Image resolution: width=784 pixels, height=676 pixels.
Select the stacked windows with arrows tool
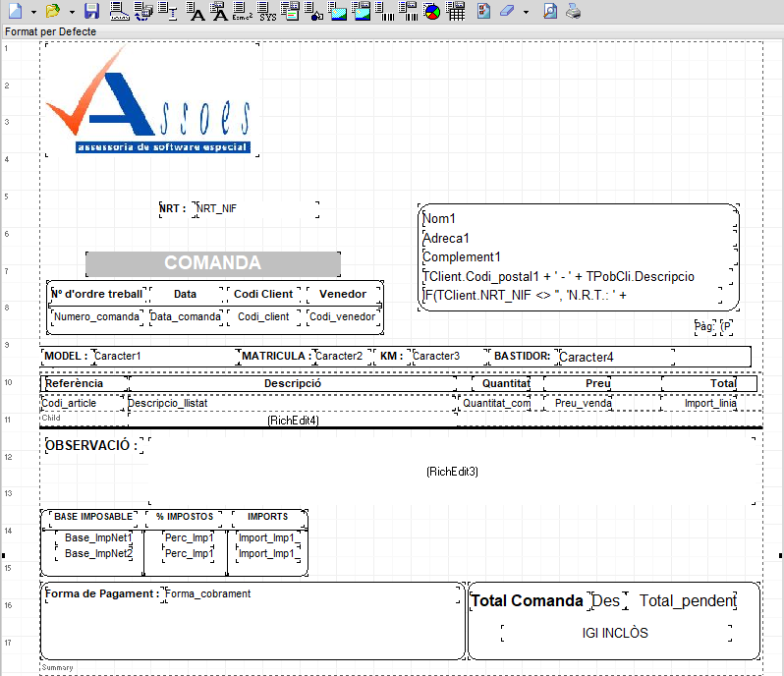tap(144, 11)
